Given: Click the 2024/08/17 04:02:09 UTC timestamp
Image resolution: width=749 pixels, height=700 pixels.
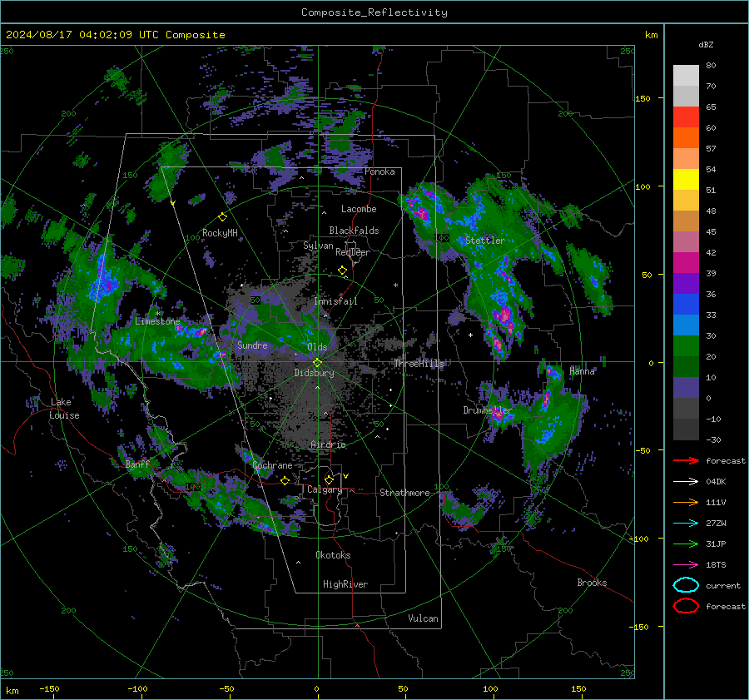Looking at the screenshot, I should pos(82,35).
